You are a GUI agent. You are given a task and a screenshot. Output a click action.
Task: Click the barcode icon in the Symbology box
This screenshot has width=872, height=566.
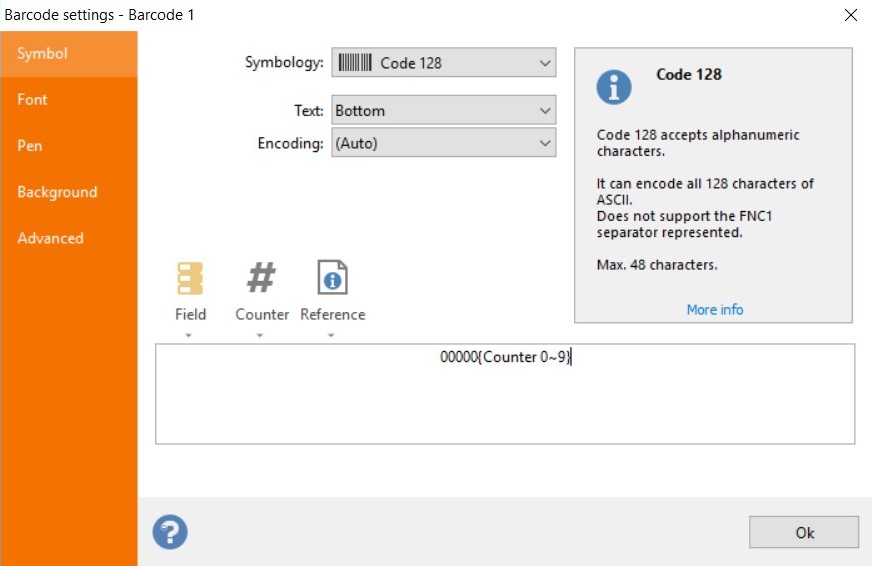click(355, 62)
